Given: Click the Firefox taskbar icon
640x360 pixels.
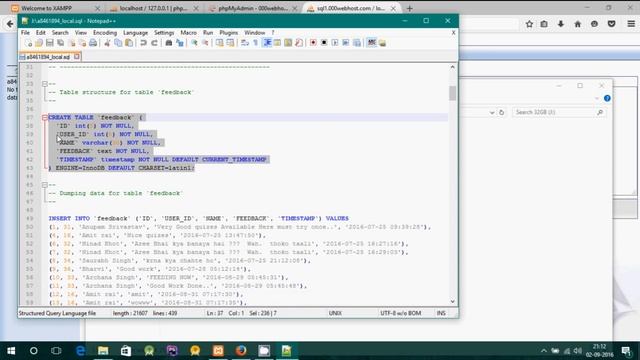Looking at the screenshot, I should pyautogui.click(x=241, y=351).
